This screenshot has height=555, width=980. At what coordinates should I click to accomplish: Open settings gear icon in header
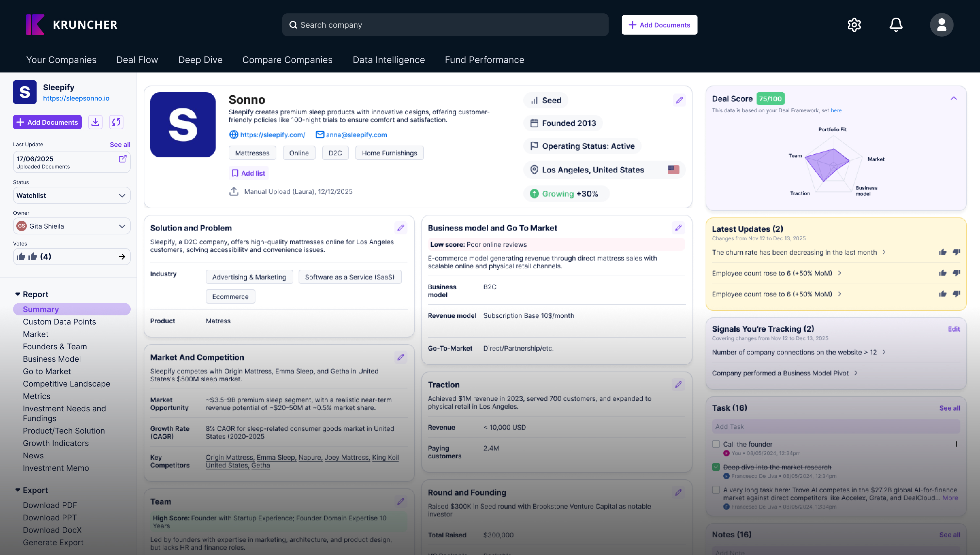[x=854, y=25]
